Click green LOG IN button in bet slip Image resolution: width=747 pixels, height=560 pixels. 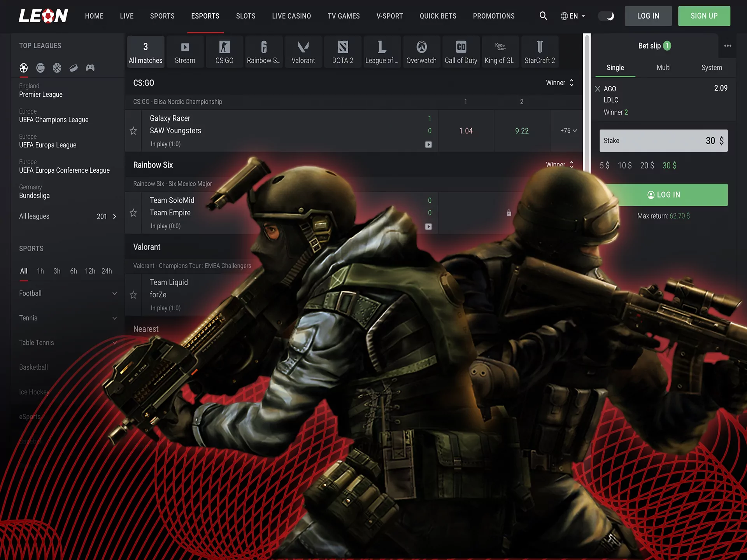pos(663,195)
